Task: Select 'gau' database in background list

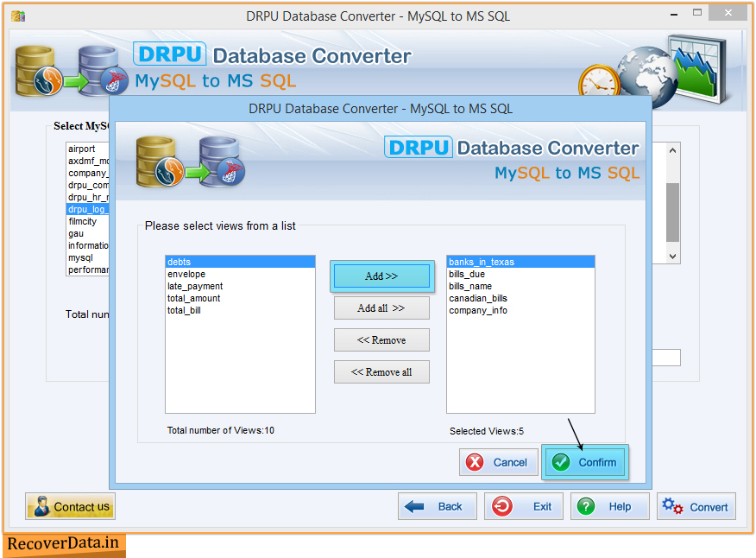Action: (x=88, y=233)
